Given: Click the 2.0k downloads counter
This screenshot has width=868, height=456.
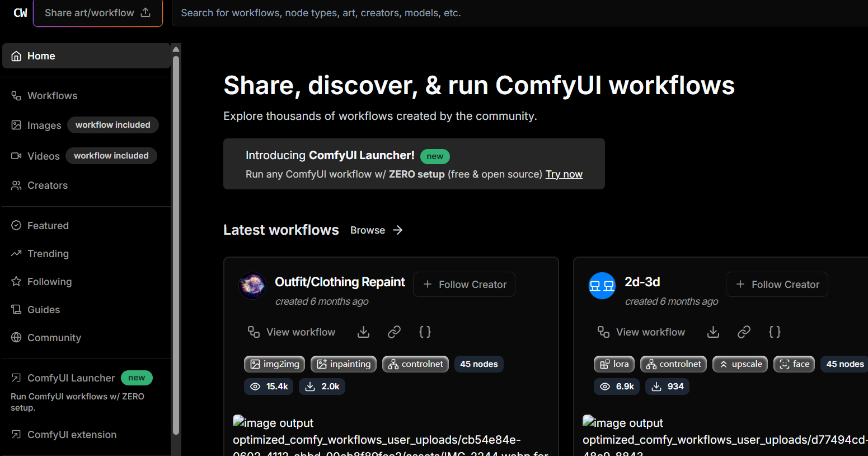Looking at the screenshot, I should 322,387.
